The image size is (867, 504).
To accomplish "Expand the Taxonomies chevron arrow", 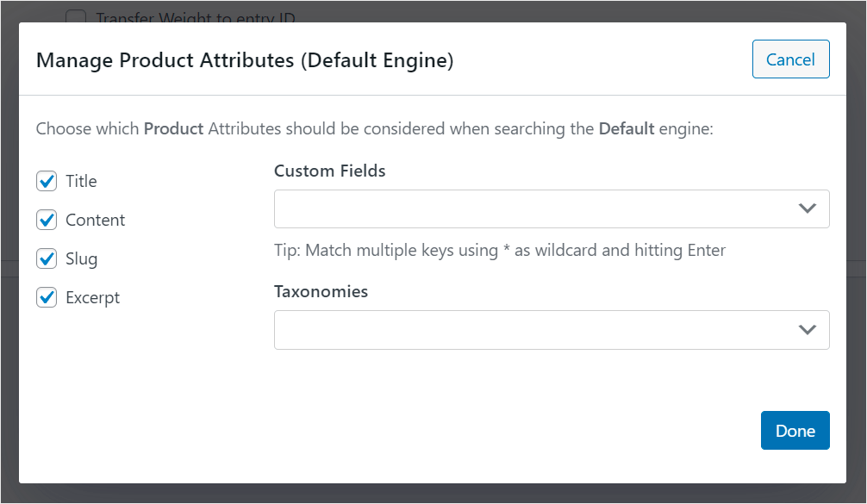I will [807, 330].
